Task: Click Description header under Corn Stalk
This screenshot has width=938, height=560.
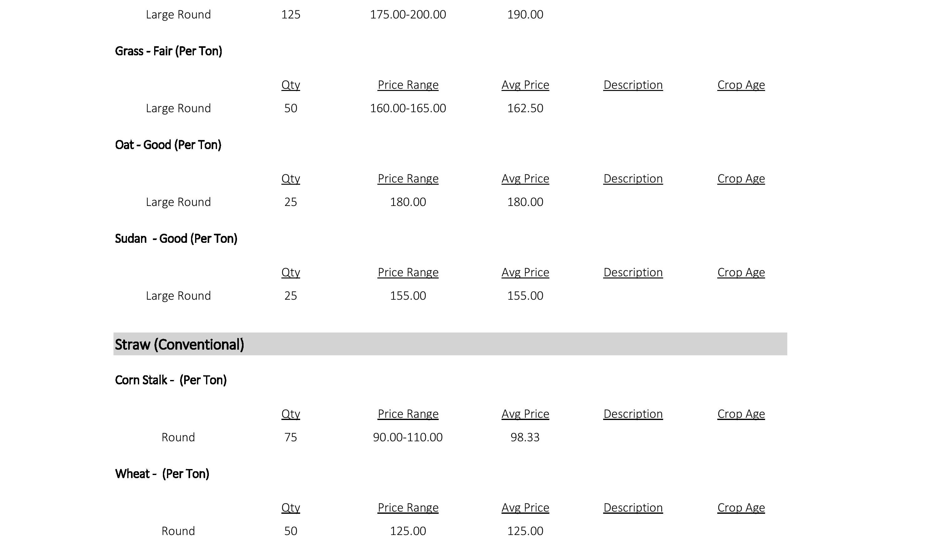Action: click(x=633, y=414)
